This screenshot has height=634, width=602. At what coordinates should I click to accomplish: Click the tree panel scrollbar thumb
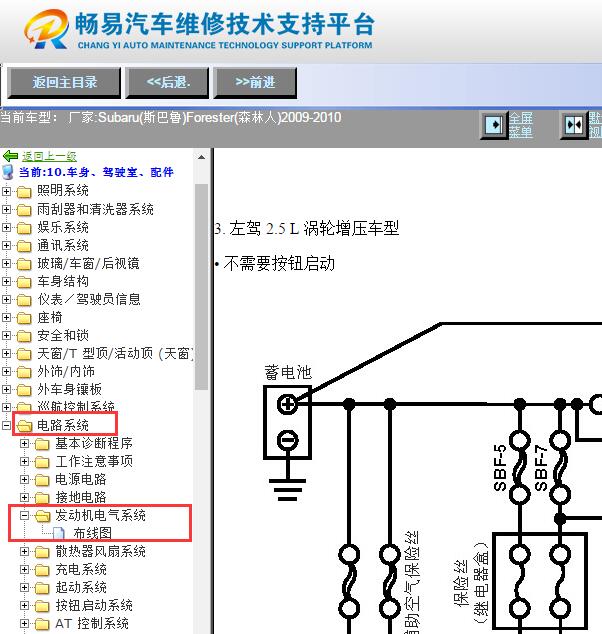tap(201, 287)
